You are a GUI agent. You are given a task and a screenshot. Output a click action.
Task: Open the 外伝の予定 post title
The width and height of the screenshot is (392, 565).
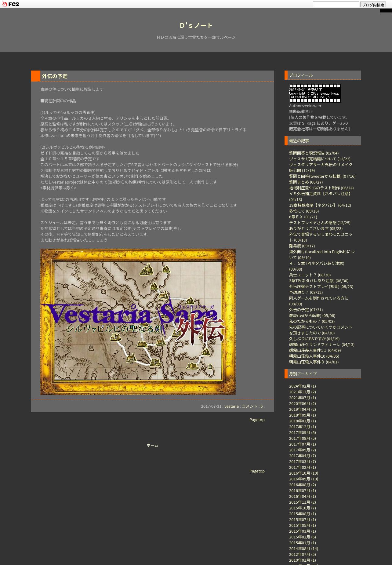pos(55,76)
